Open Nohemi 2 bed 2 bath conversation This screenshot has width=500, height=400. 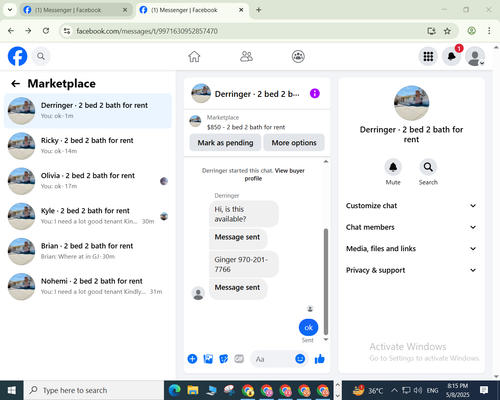point(88,287)
